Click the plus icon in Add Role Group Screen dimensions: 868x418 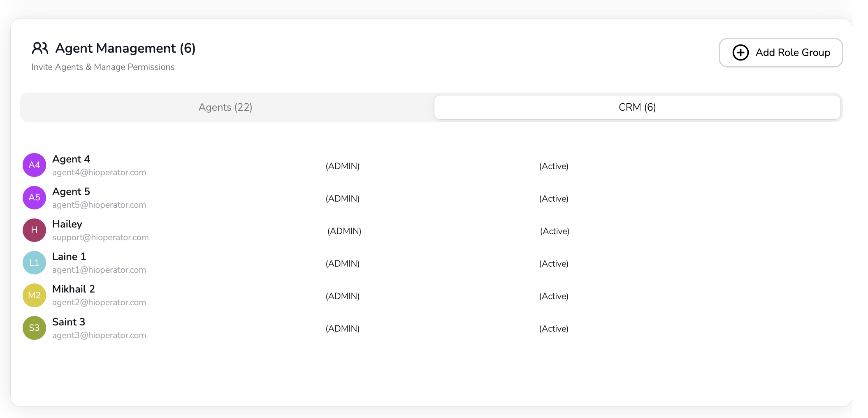pos(740,53)
